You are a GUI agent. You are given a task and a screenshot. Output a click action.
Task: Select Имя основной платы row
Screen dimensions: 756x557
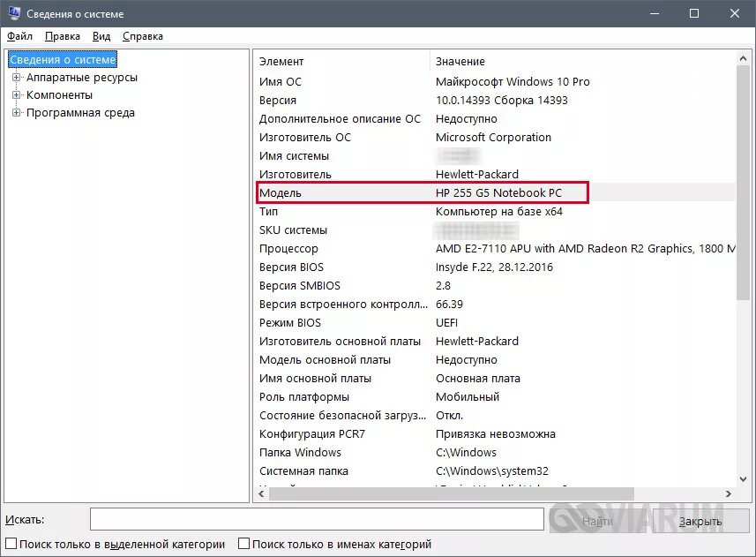(x=495, y=379)
